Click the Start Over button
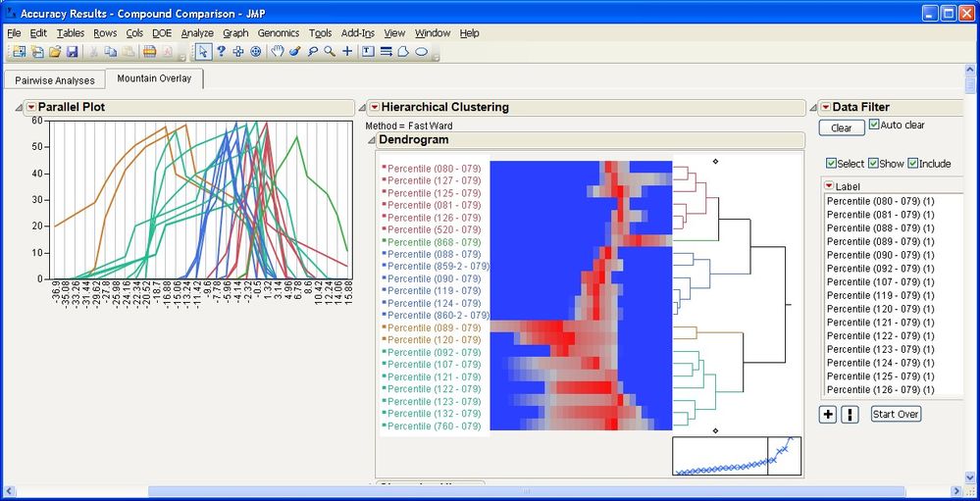Image resolution: width=980 pixels, height=501 pixels. (896, 414)
